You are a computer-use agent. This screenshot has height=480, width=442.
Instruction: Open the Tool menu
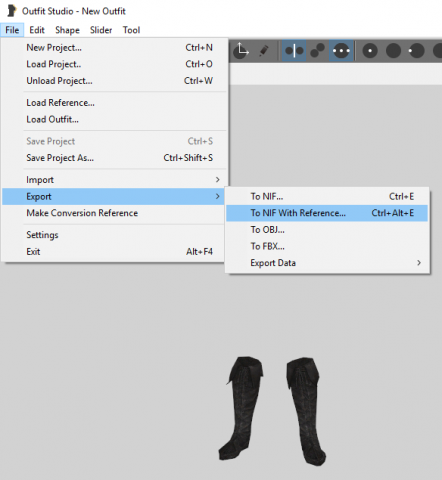click(x=131, y=30)
